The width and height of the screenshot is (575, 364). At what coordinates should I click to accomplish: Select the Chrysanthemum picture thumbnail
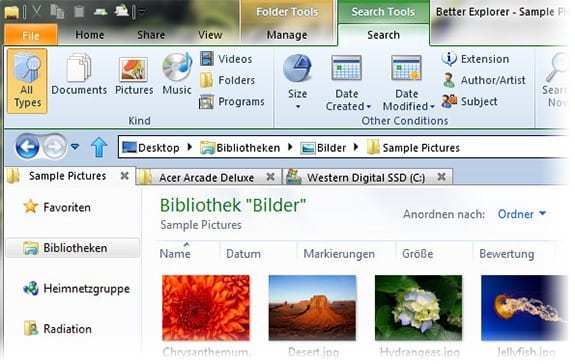click(x=206, y=308)
